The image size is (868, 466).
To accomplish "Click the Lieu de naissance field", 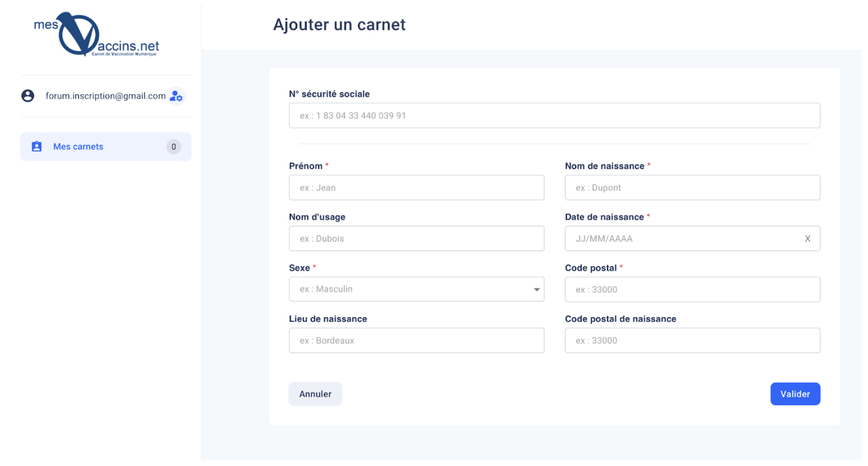I will (417, 341).
